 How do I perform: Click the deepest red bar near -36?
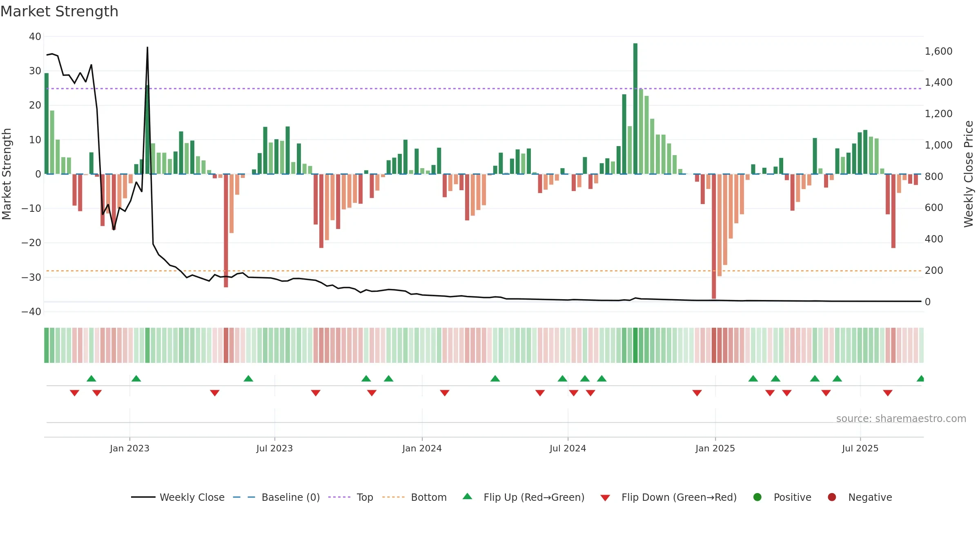[x=714, y=236]
